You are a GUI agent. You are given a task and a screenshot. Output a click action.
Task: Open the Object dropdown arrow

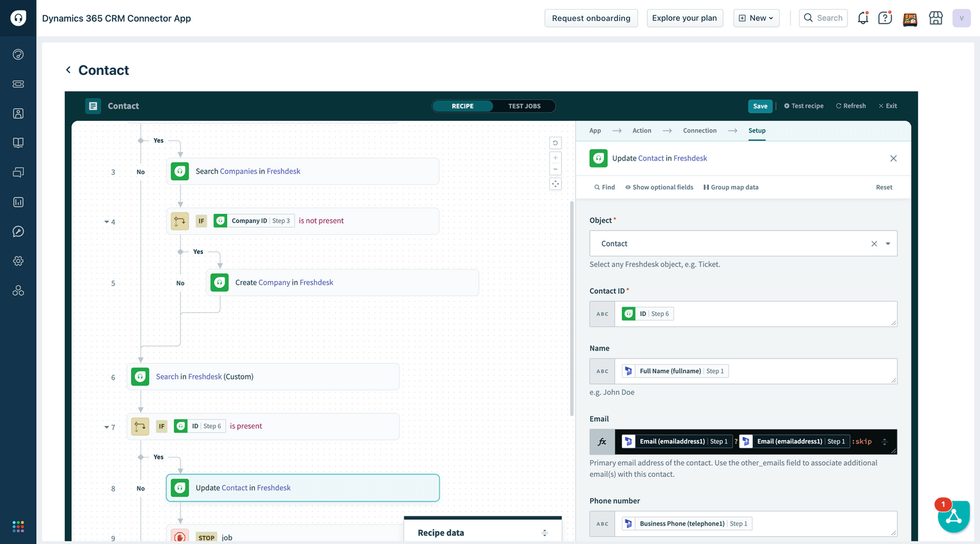[887, 244]
